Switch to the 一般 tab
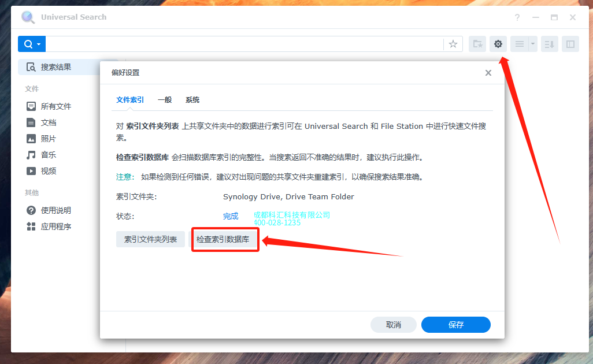 (165, 100)
